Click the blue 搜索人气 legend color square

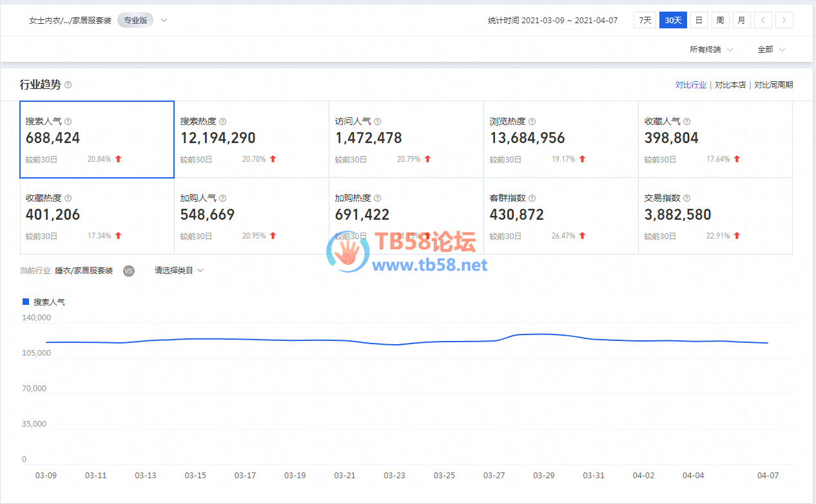tap(26, 302)
